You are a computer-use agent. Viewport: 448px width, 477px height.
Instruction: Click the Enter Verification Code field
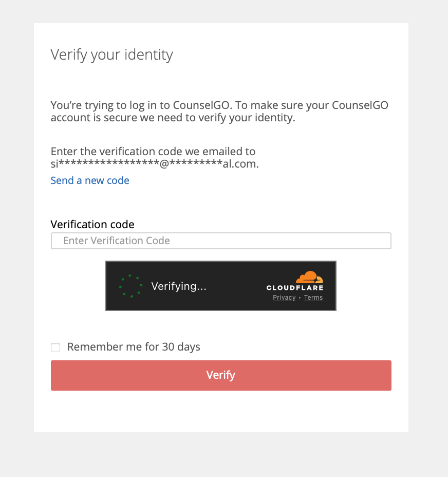221,241
